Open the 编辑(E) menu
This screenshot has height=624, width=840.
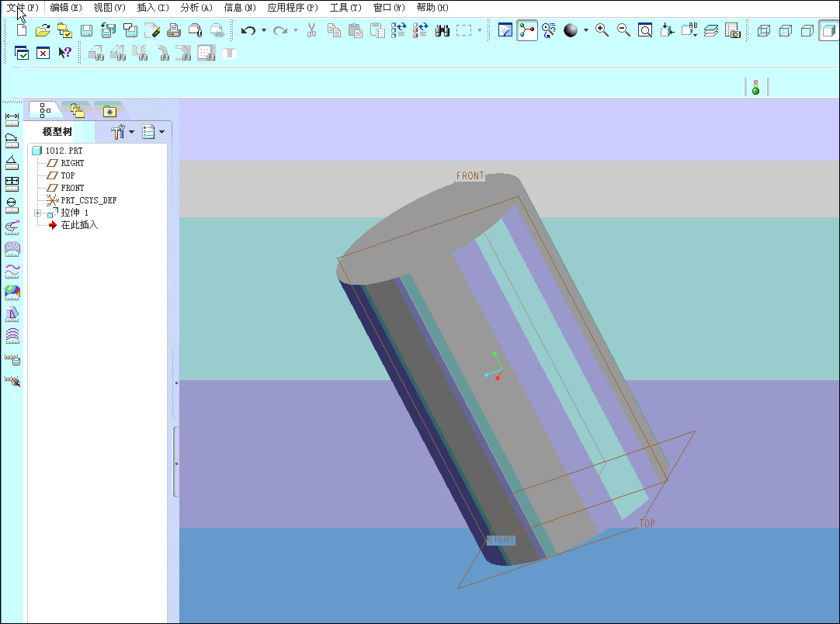66,8
